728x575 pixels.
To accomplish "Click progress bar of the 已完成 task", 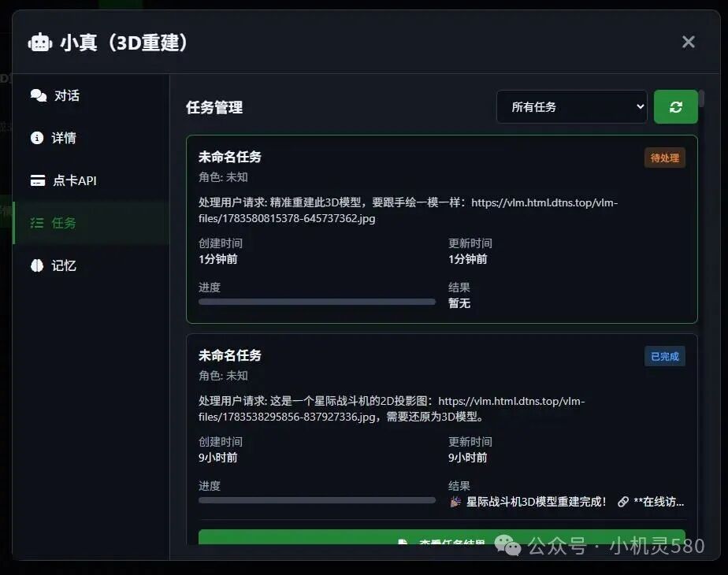I will (317, 500).
